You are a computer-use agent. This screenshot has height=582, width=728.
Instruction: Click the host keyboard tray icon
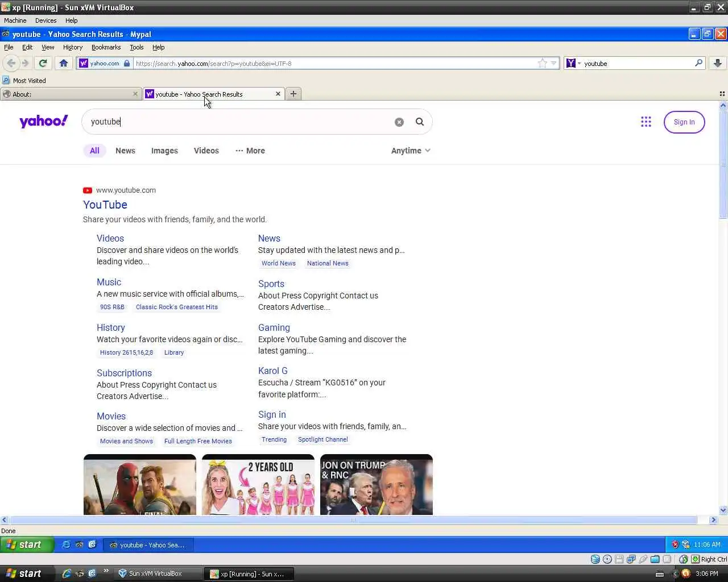(660, 574)
